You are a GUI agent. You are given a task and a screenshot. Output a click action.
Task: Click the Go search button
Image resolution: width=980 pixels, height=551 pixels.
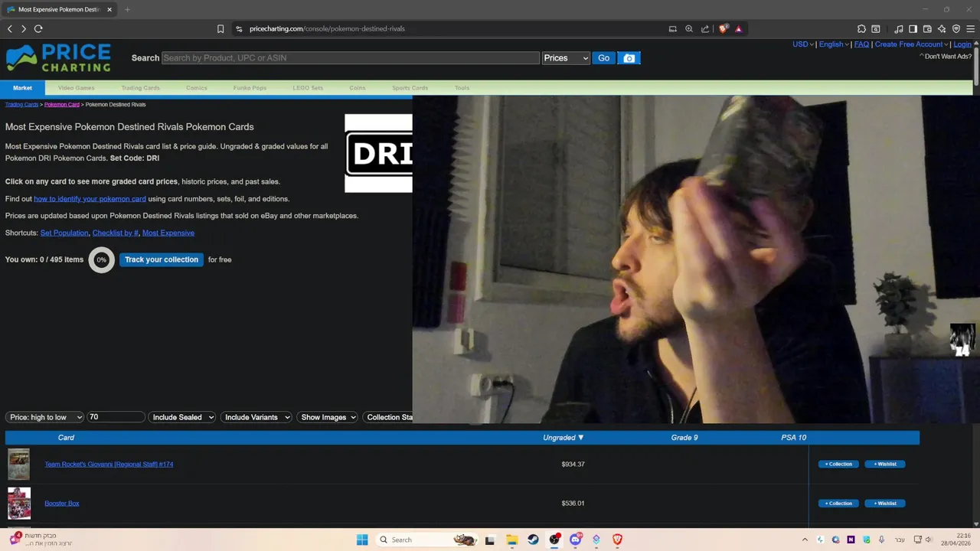click(604, 58)
